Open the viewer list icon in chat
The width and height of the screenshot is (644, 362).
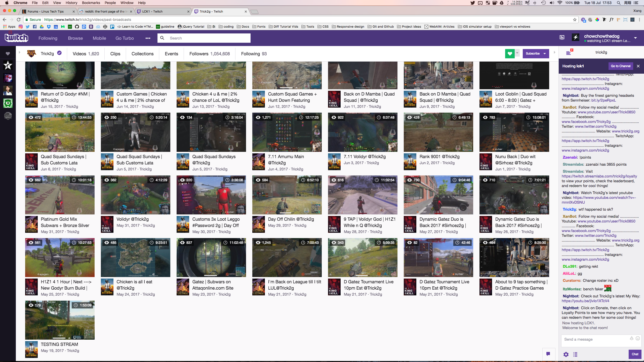coord(575,354)
